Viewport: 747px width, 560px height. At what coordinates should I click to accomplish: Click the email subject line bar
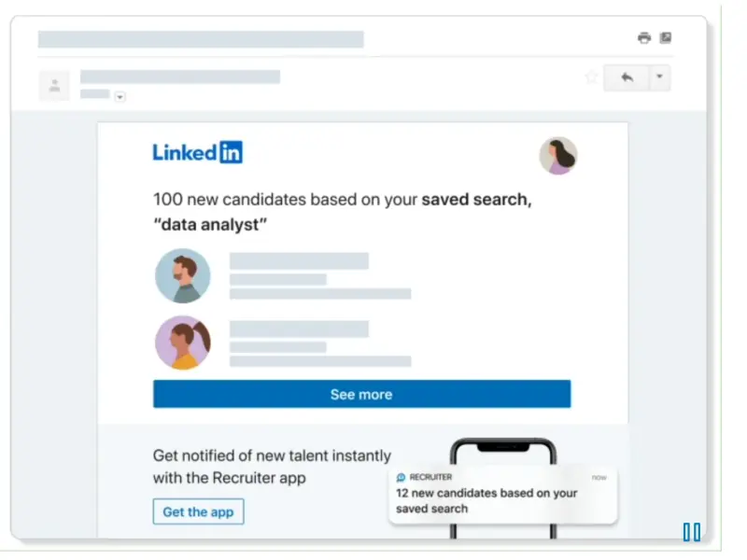click(x=201, y=39)
